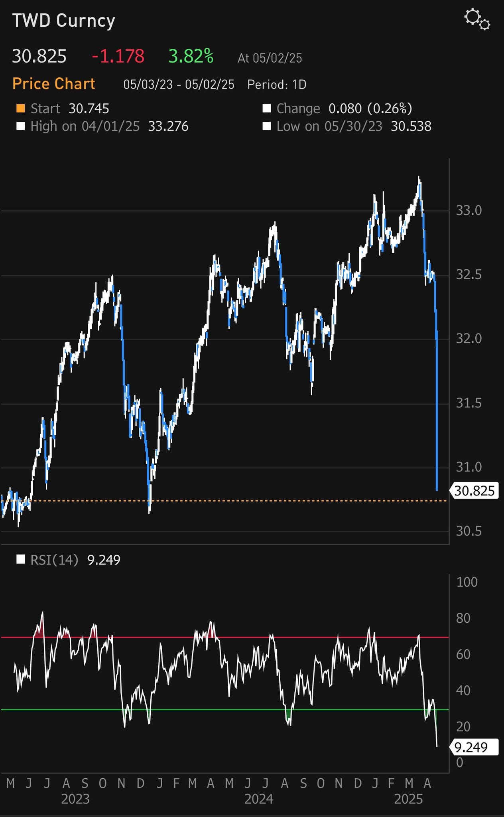Click the green RSI oversold line

pyautogui.click(x=225, y=710)
